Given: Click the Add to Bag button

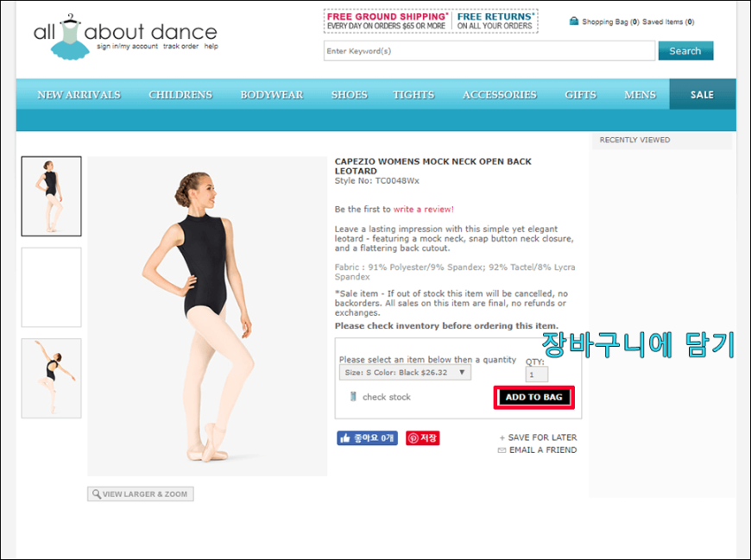Looking at the screenshot, I should [533, 397].
